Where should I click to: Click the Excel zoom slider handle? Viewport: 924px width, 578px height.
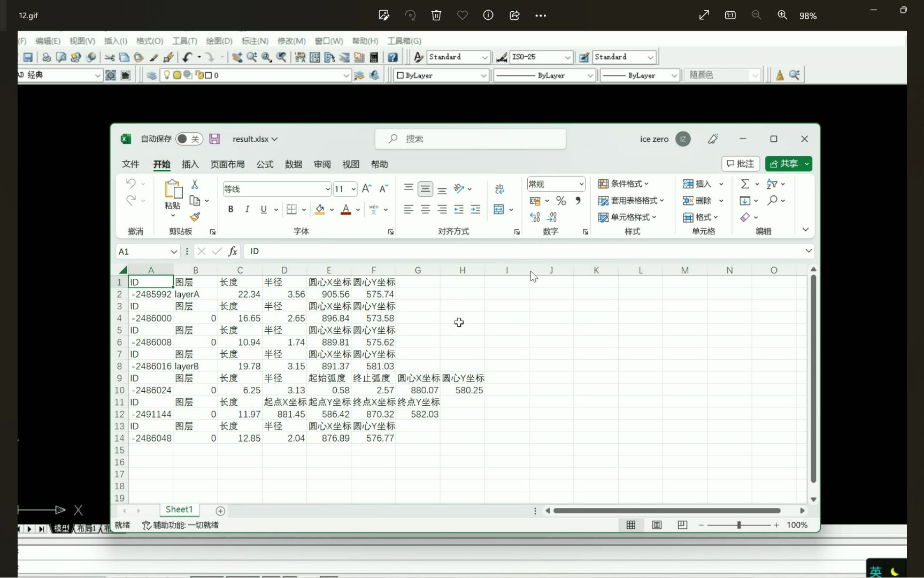click(x=739, y=525)
